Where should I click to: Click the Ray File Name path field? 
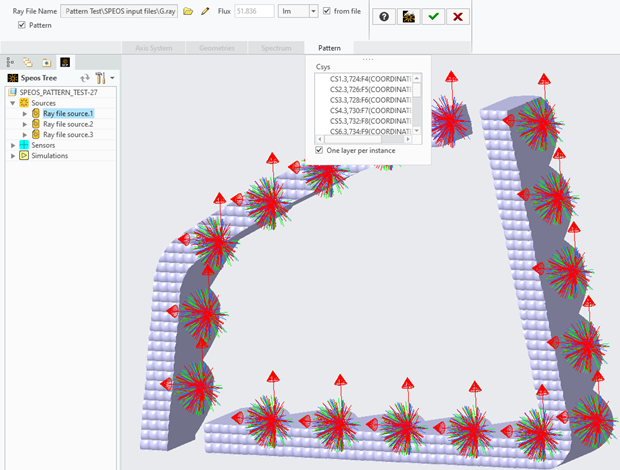[x=118, y=11]
